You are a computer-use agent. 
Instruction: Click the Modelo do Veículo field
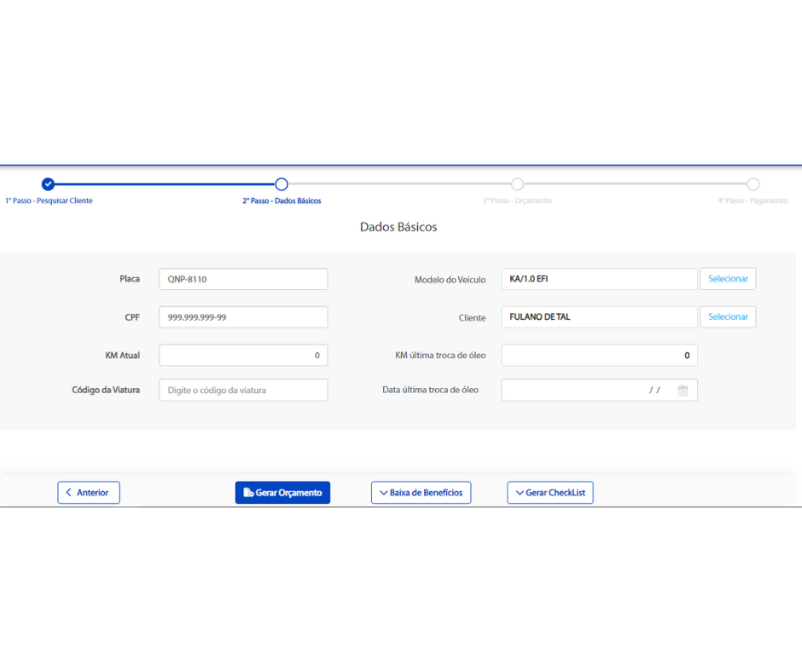(600, 279)
